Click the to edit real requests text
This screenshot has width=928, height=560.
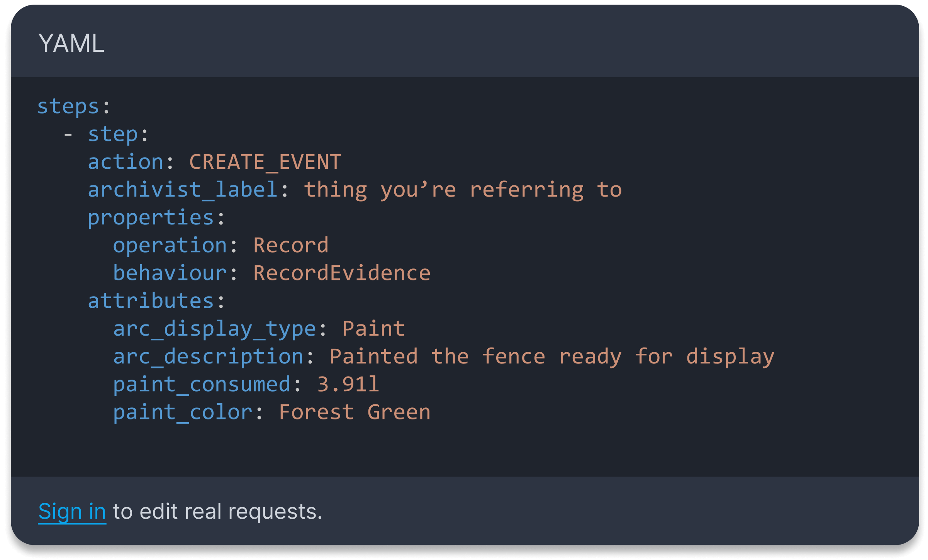[217, 512]
